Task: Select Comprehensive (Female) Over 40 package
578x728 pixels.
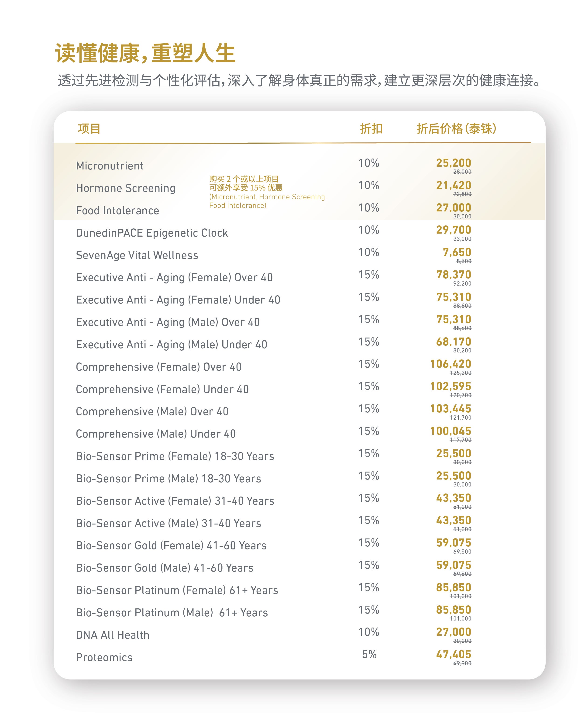Action: (159, 367)
